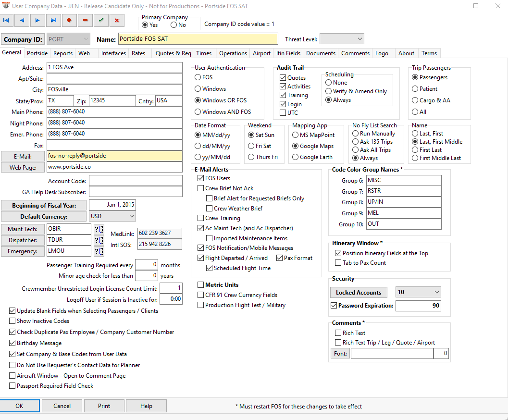Viewport: 508px width, 420px height.
Task: Save changes with the green checkmark
Action: (101, 20)
